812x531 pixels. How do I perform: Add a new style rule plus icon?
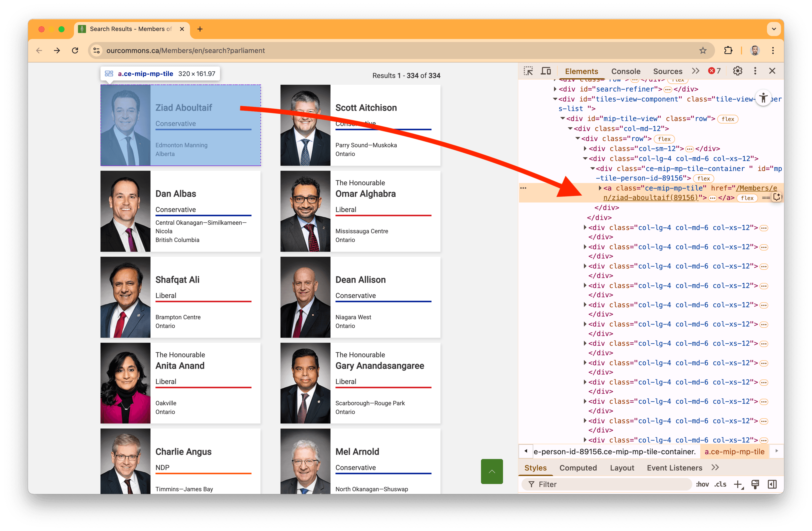click(738, 484)
